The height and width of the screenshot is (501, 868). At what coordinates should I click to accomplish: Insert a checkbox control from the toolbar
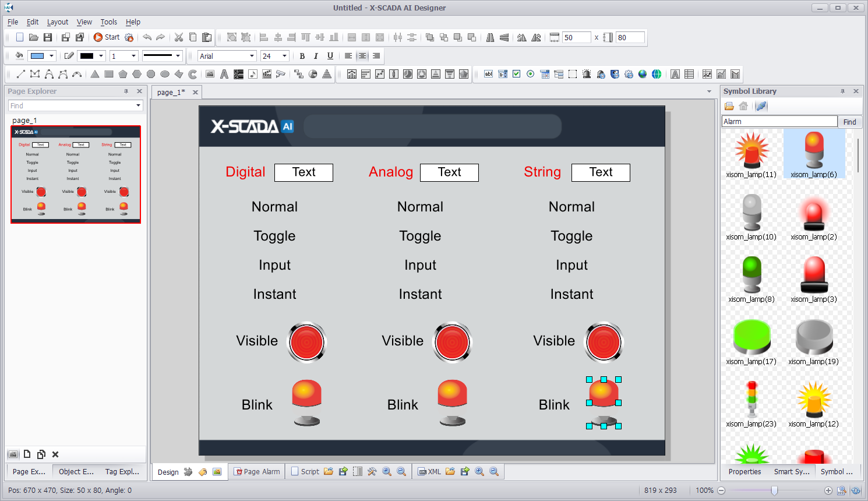(x=517, y=74)
